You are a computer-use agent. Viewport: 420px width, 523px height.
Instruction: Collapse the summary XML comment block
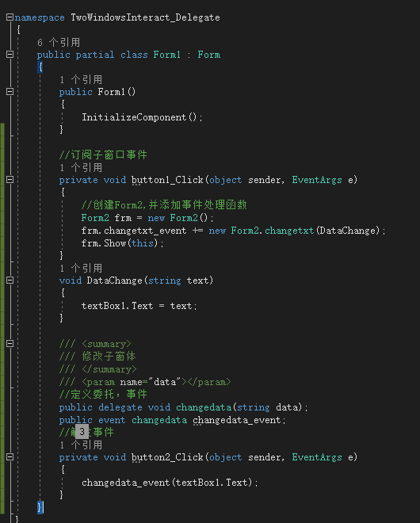click(10, 344)
